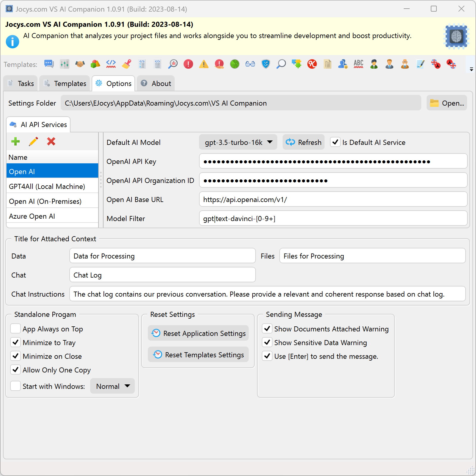Enable App Always on Top
Image resolution: width=476 pixels, height=476 pixels.
point(15,328)
